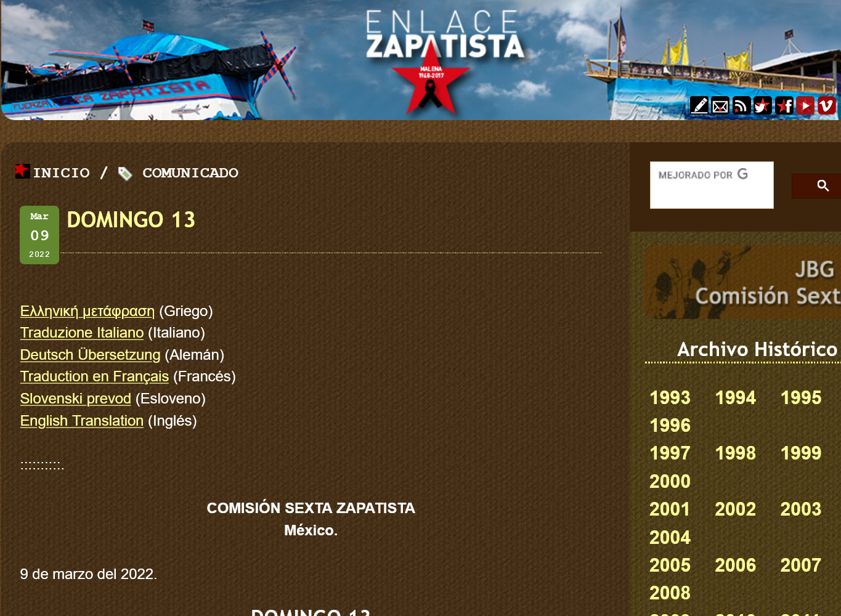The image size is (841, 616).
Task: Open the YouTube play icon
Action: (805, 105)
